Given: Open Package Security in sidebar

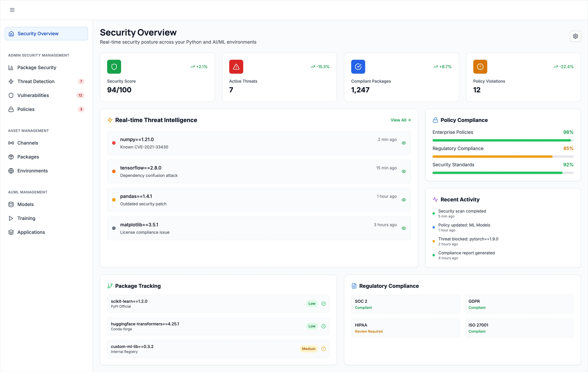Looking at the screenshot, I should point(46,68).
